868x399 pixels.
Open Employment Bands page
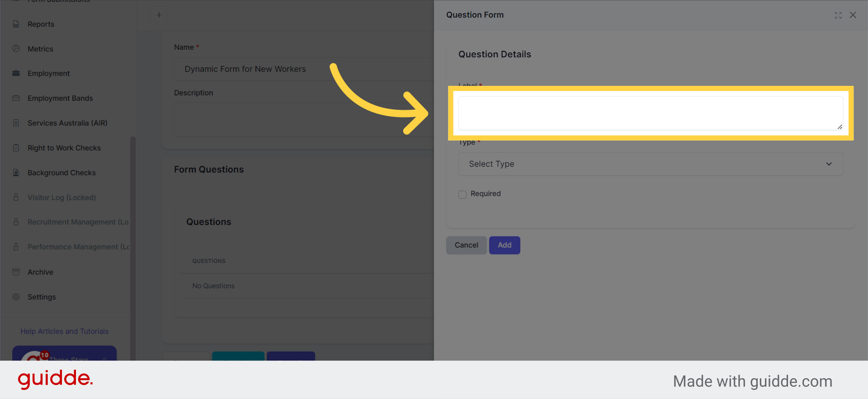pyautogui.click(x=60, y=98)
